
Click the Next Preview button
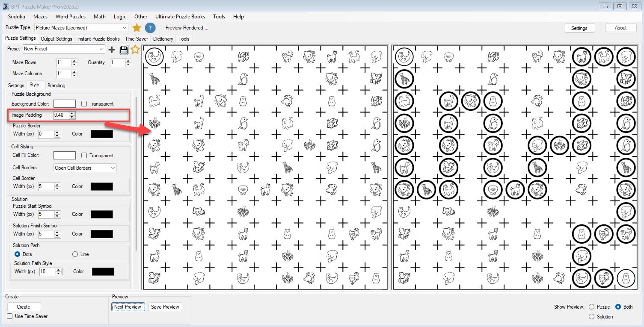tap(127, 307)
